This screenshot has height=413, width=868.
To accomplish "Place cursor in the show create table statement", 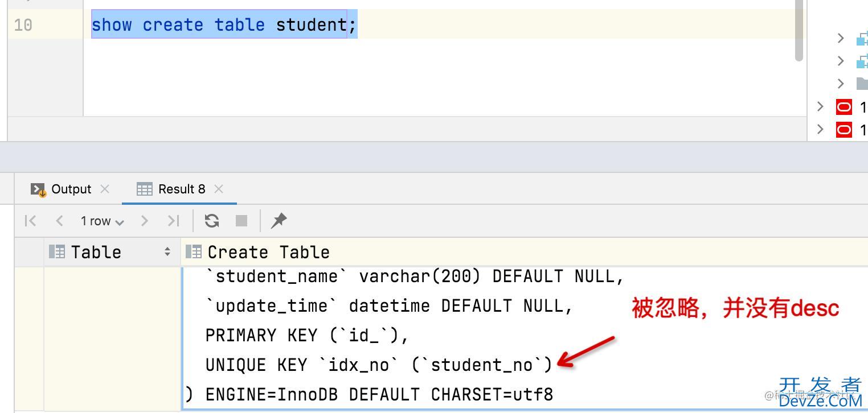I will coord(224,25).
